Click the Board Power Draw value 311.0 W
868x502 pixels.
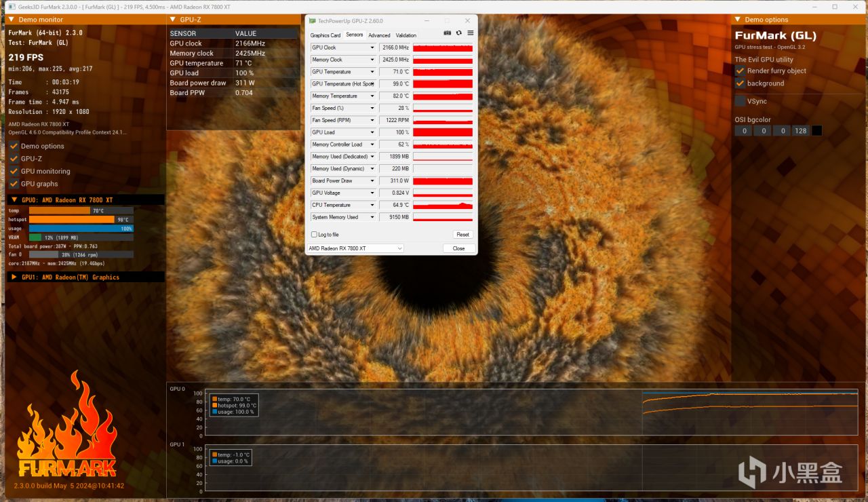click(395, 181)
